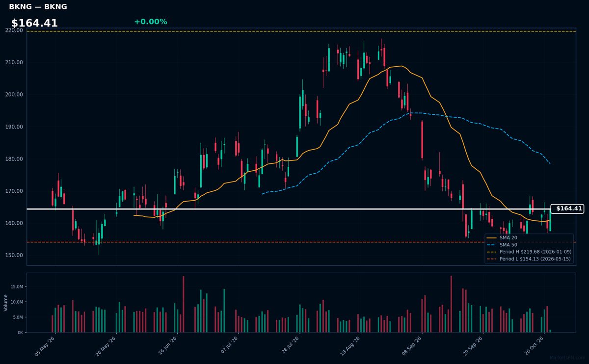Click the Period H $219.68 legend entry

point(529,252)
